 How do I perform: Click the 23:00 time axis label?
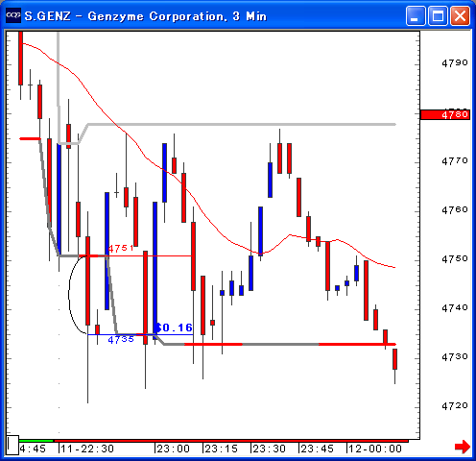pyautogui.click(x=173, y=449)
